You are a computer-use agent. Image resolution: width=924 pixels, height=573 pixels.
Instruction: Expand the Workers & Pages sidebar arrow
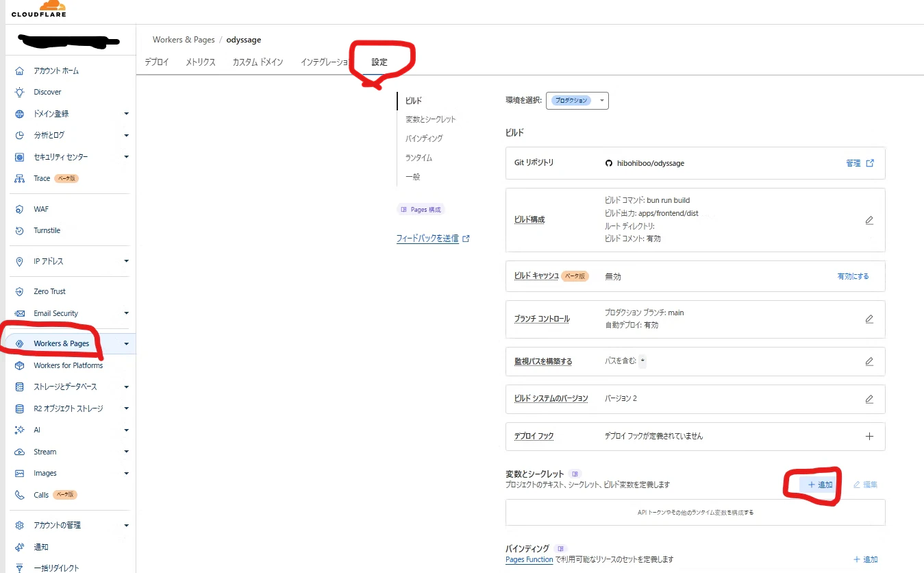point(126,343)
